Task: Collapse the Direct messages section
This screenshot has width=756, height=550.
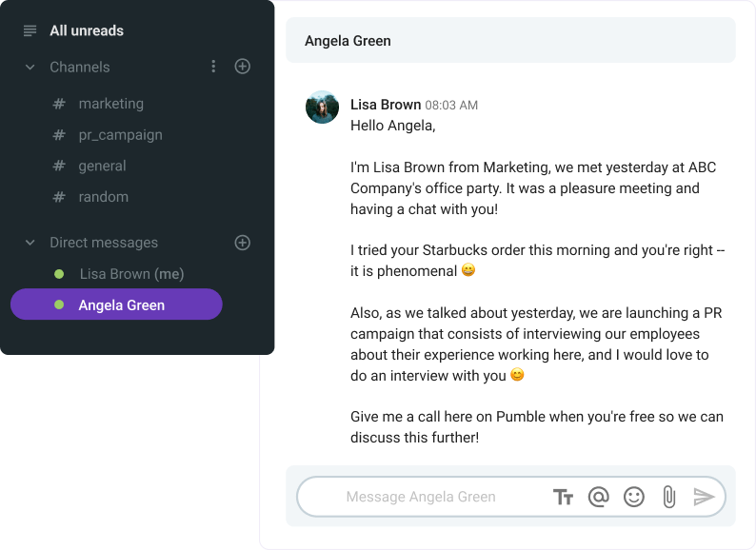Action: 30,243
